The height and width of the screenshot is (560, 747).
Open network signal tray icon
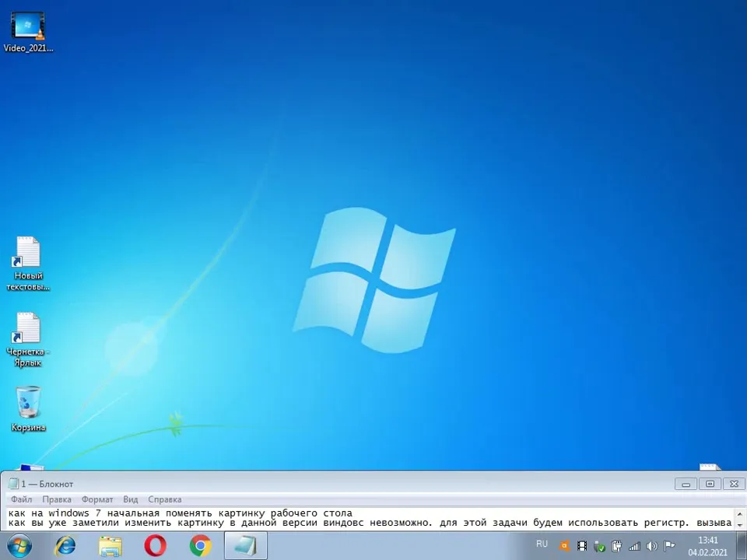pyautogui.click(x=634, y=546)
